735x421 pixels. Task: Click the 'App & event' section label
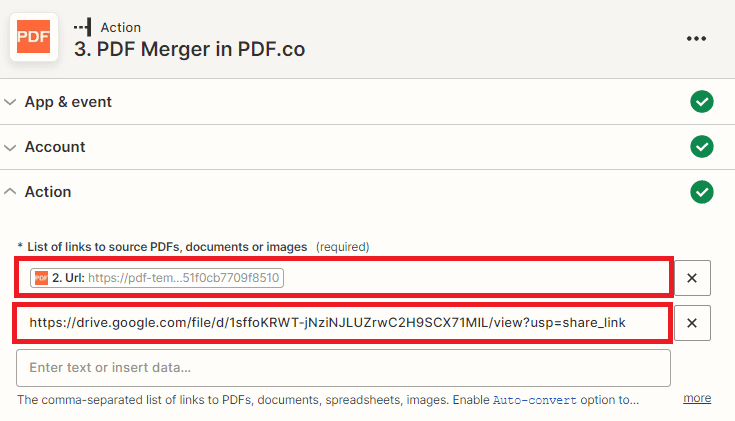pyautogui.click(x=68, y=102)
